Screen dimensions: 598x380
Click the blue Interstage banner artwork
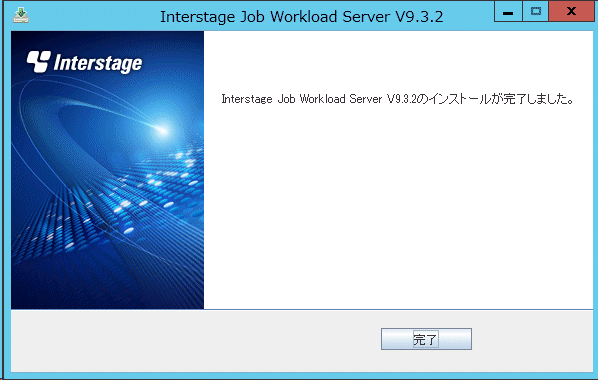pyautogui.click(x=108, y=170)
